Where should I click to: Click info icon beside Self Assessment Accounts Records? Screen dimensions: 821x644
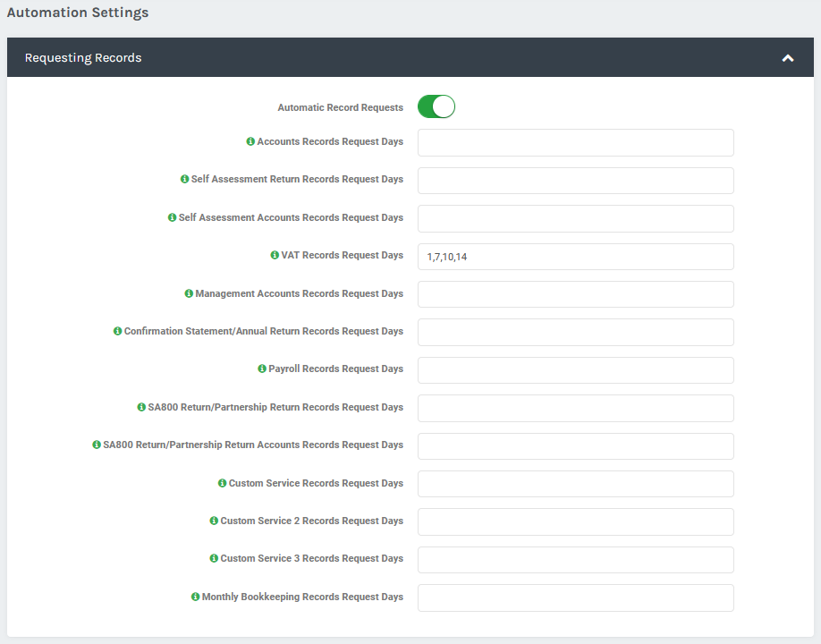pos(172,217)
